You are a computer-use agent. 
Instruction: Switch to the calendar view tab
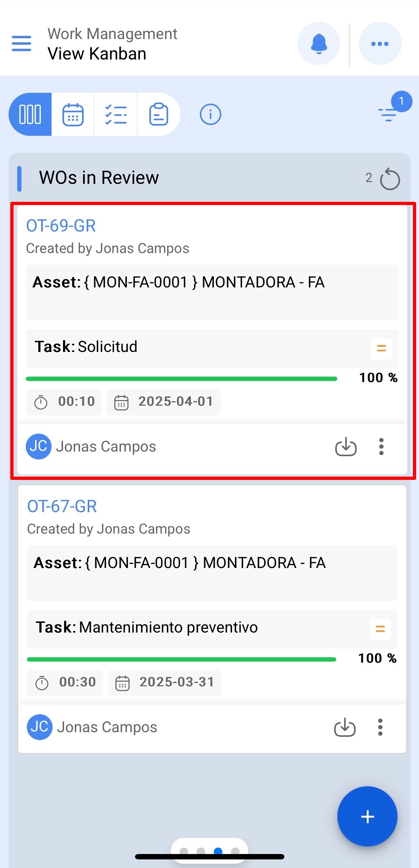[73, 114]
